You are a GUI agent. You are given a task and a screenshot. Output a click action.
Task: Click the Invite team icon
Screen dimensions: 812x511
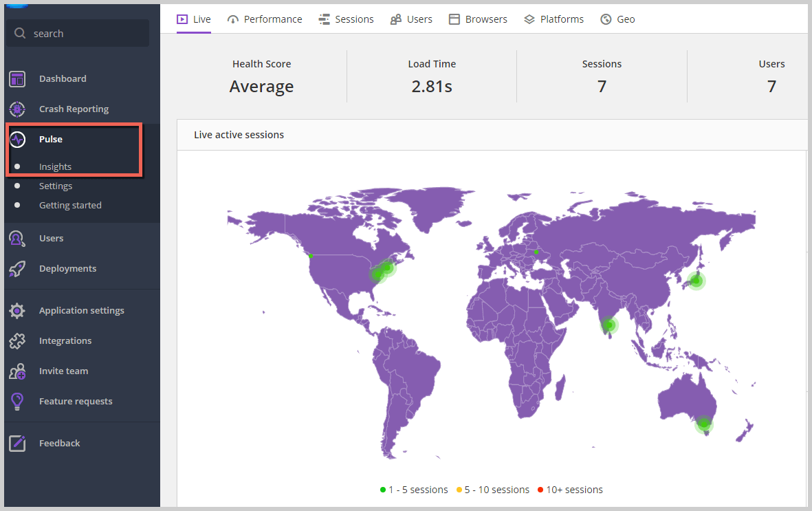point(17,371)
